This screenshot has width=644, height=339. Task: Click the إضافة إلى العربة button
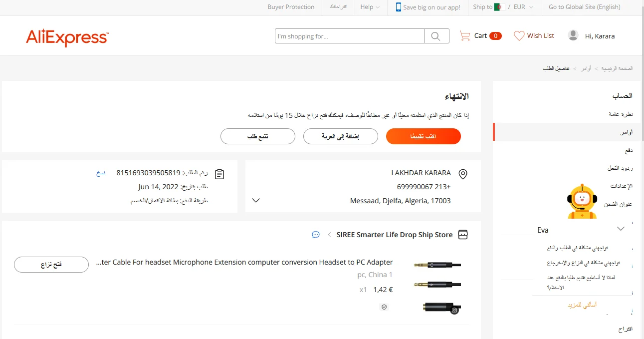pos(341,136)
